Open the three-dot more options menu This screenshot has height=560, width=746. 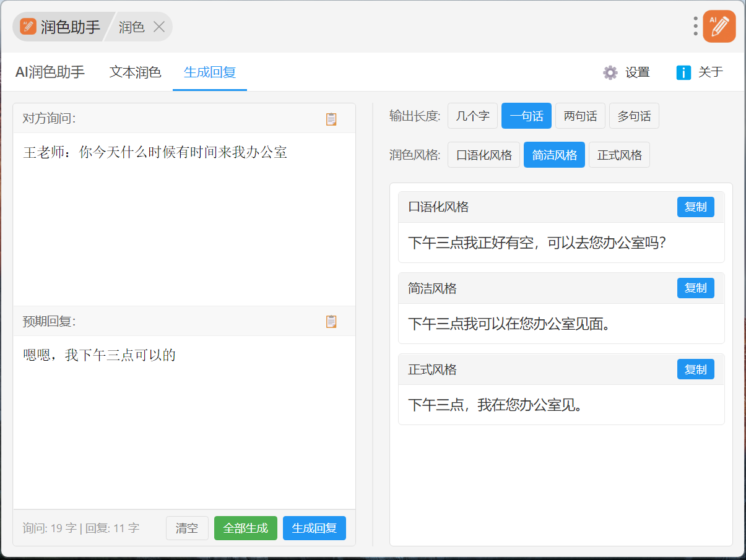(696, 26)
